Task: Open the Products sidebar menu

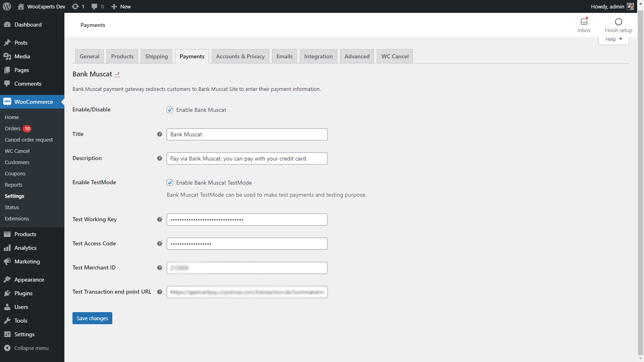Action: [x=32, y=234]
